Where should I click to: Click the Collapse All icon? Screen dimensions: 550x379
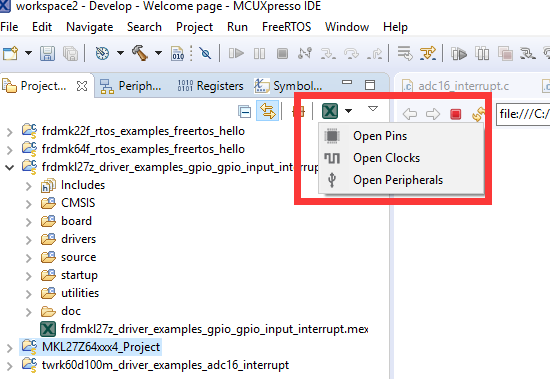[244, 112]
